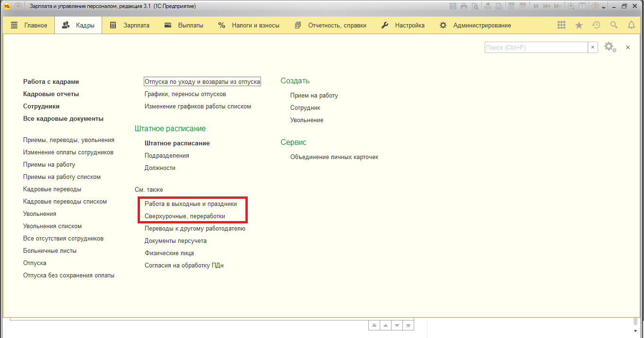Open Работа в выходные и праздники

point(191,204)
